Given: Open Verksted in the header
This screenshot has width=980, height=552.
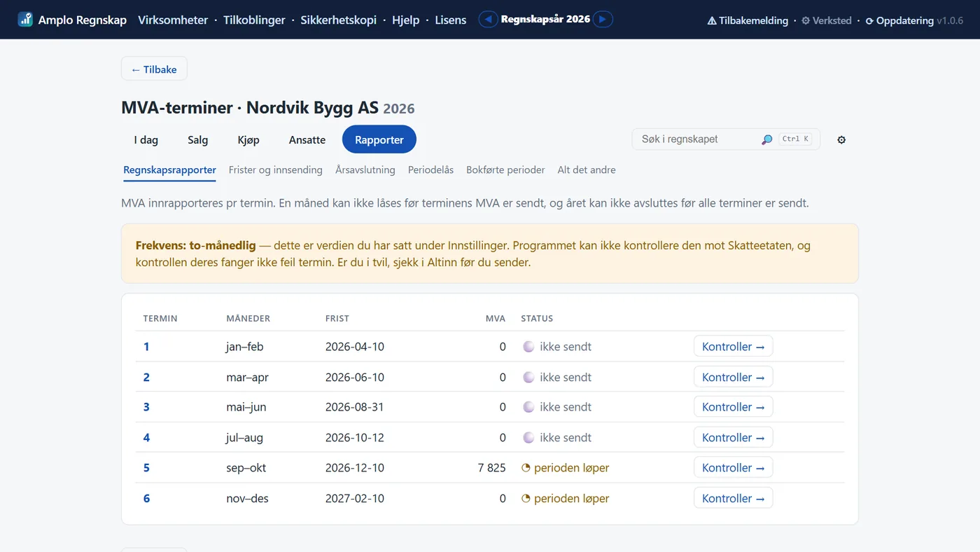Looking at the screenshot, I should coord(827,20).
